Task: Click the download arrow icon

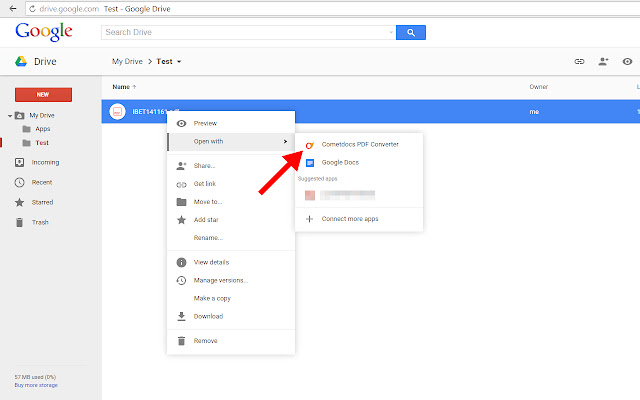Action: [181, 316]
